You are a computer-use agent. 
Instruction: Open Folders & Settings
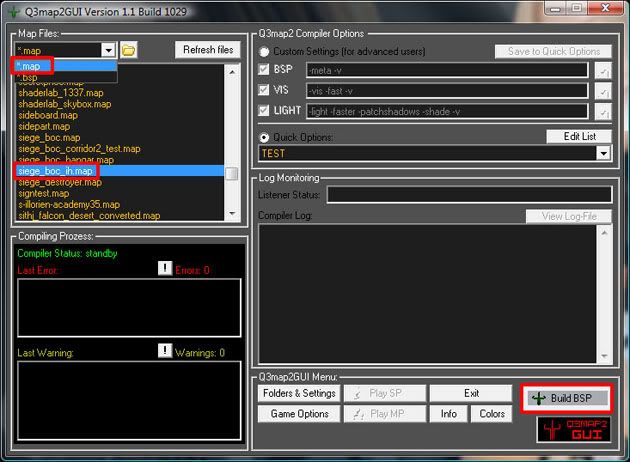click(x=299, y=393)
